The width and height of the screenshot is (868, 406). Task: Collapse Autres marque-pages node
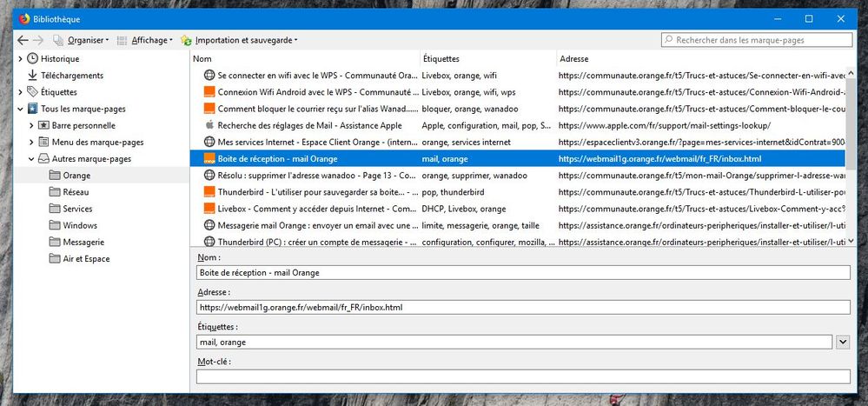click(x=31, y=159)
